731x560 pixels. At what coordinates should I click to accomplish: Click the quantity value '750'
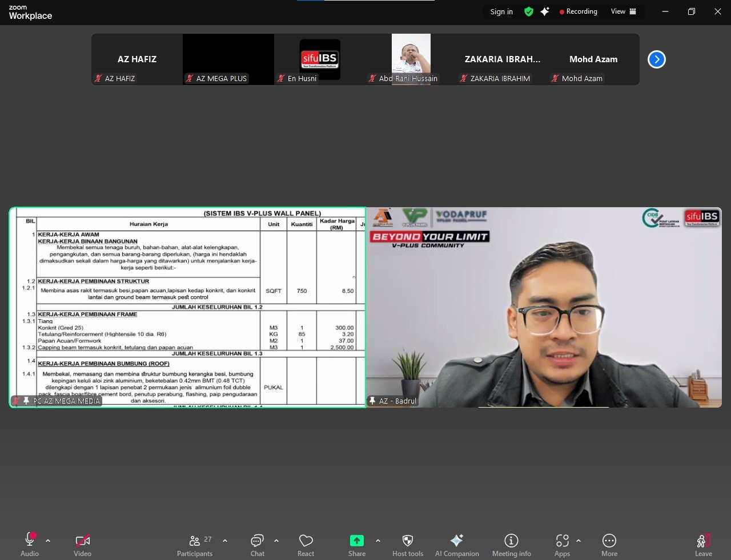[x=302, y=291]
